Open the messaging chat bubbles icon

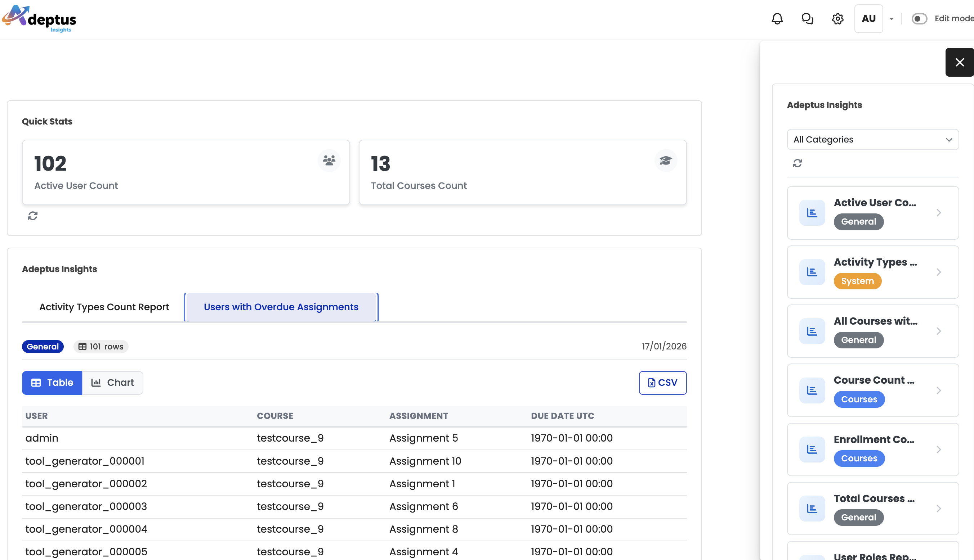click(807, 18)
